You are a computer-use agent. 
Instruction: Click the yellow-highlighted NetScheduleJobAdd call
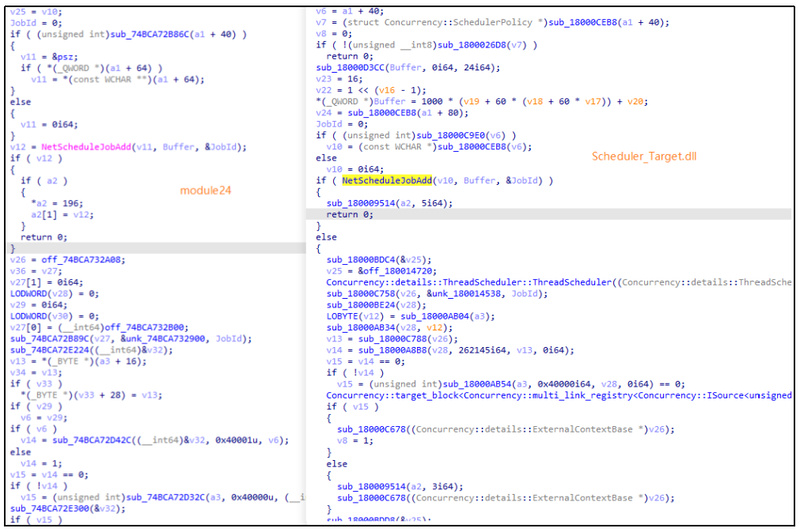386,181
